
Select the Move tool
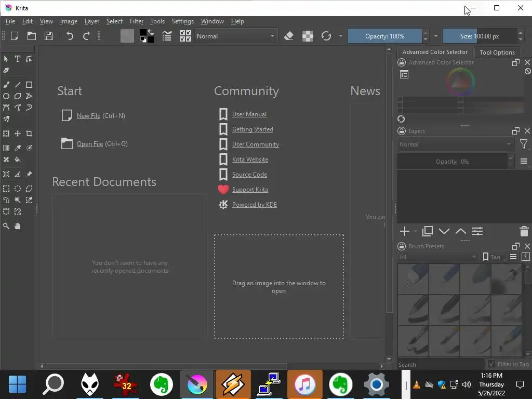click(17, 134)
